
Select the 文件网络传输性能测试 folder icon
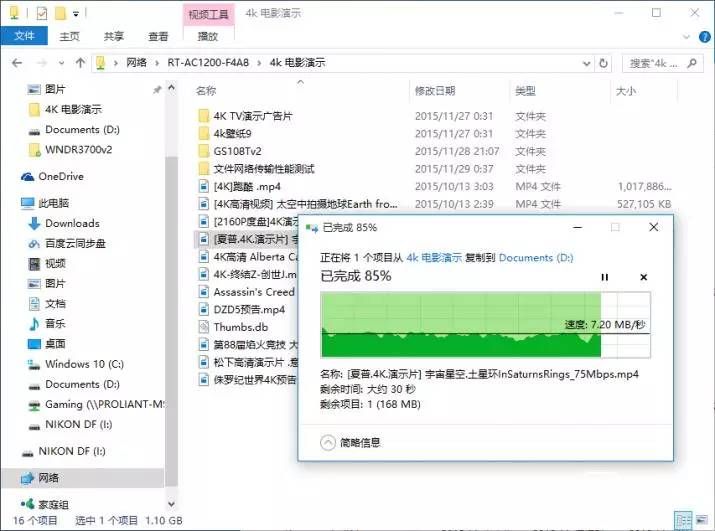[204, 169]
